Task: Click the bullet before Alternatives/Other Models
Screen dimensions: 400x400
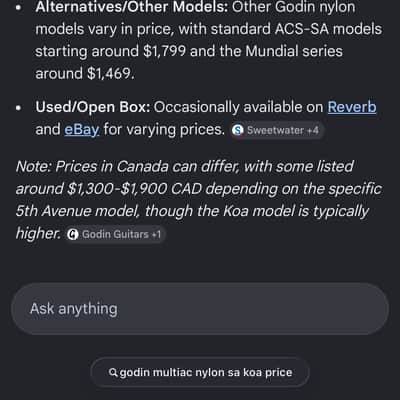Action: (x=18, y=8)
